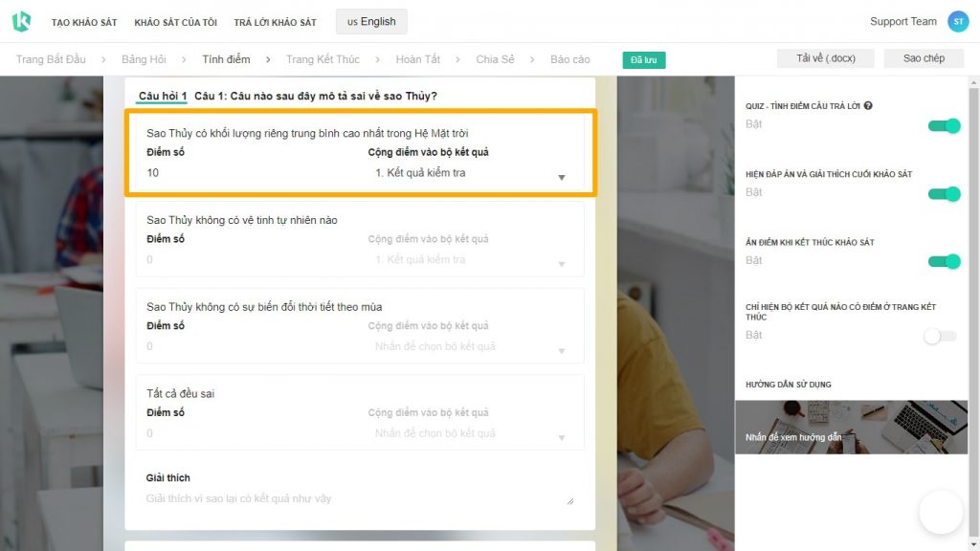Open the Kết quả kiểm tra dropdown for the highlighted answer
The height and width of the screenshot is (551, 980).
coord(562,177)
